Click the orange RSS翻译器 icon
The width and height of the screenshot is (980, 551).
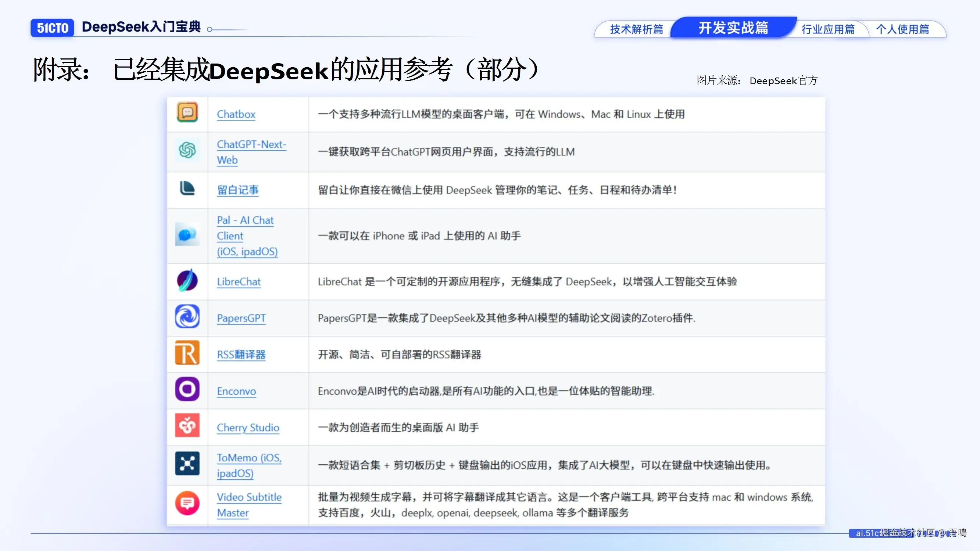coord(187,353)
